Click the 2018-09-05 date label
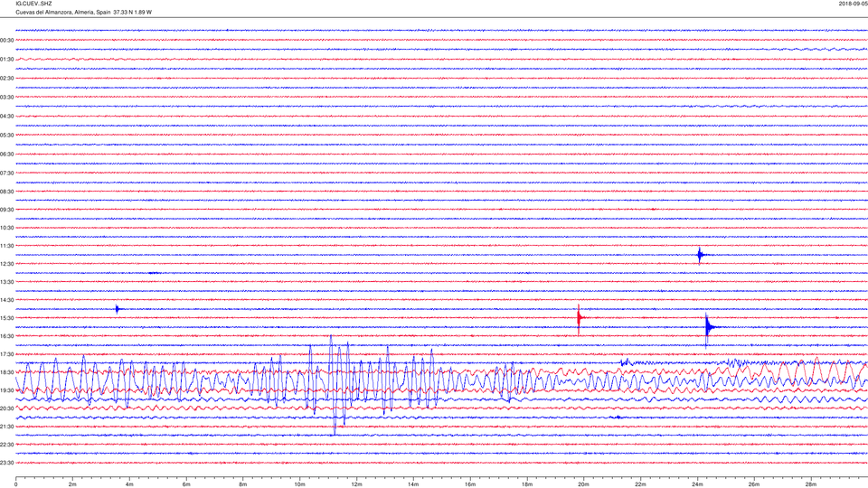The height and width of the screenshot is (488, 868). click(x=853, y=4)
